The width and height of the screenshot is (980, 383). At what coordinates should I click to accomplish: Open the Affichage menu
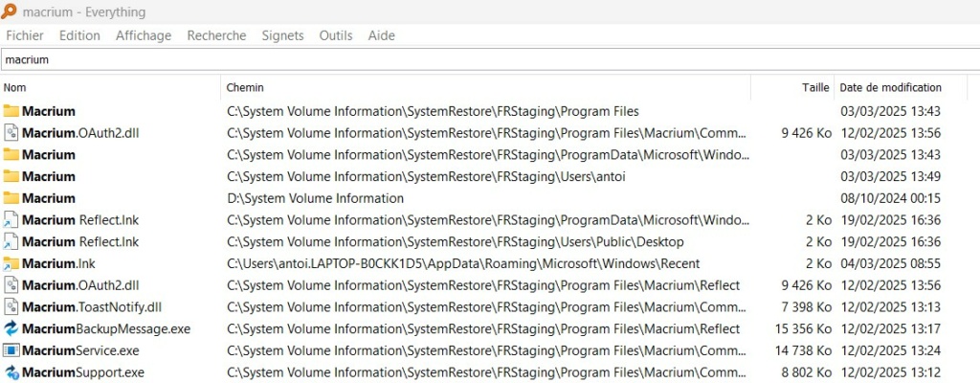coord(144,35)
